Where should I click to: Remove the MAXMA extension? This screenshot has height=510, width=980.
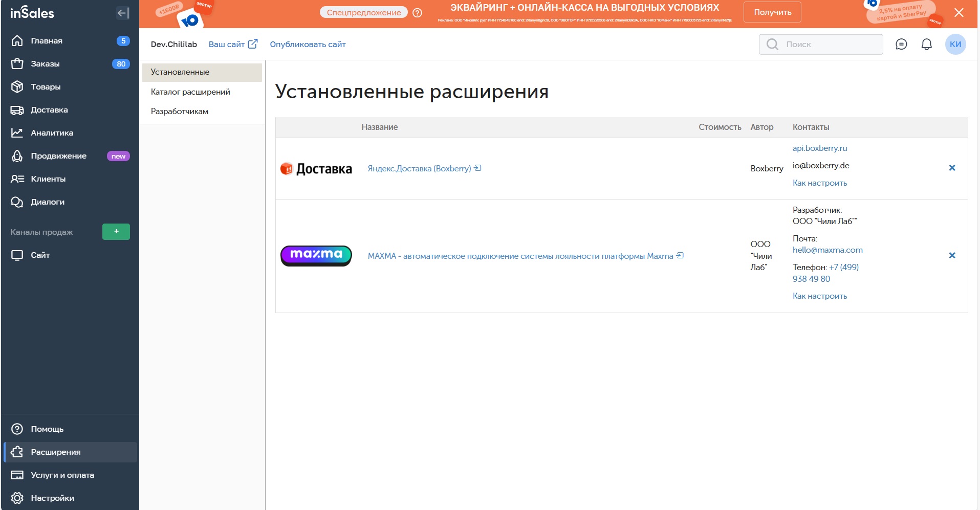(x=952, y=256)
